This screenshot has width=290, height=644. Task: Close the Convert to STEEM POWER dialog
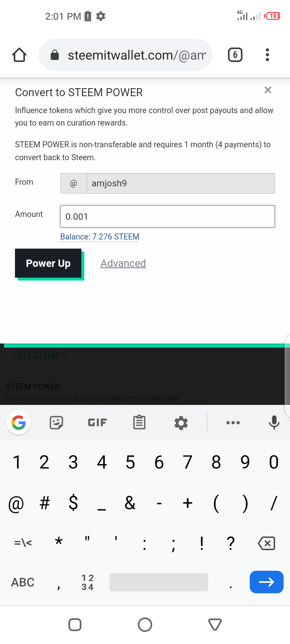pos(268,90)
